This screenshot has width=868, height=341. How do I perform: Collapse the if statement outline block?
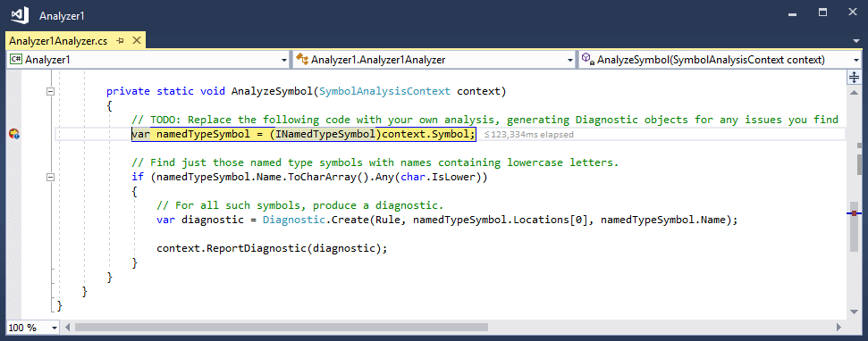click(x=50, y=178)
